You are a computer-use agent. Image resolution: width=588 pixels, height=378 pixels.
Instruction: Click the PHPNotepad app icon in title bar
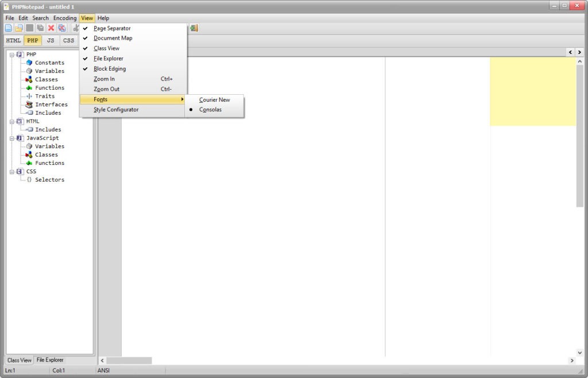click(6, 6)
